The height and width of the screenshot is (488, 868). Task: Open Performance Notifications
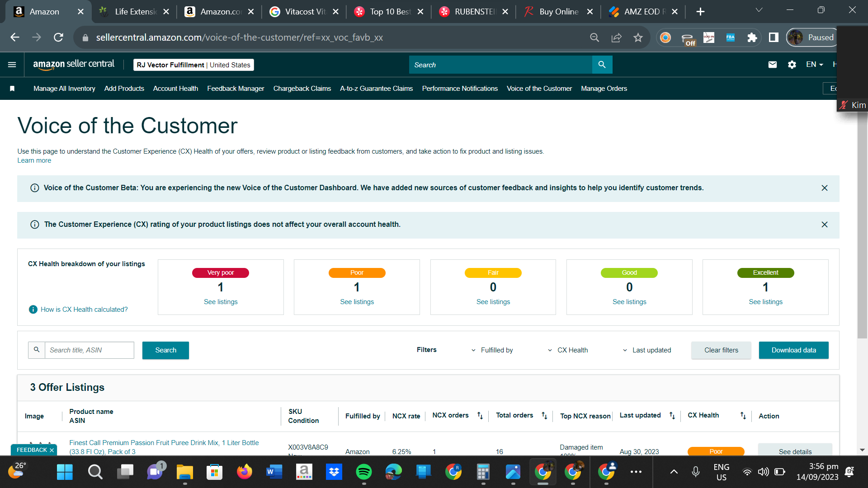pos(460,89)
